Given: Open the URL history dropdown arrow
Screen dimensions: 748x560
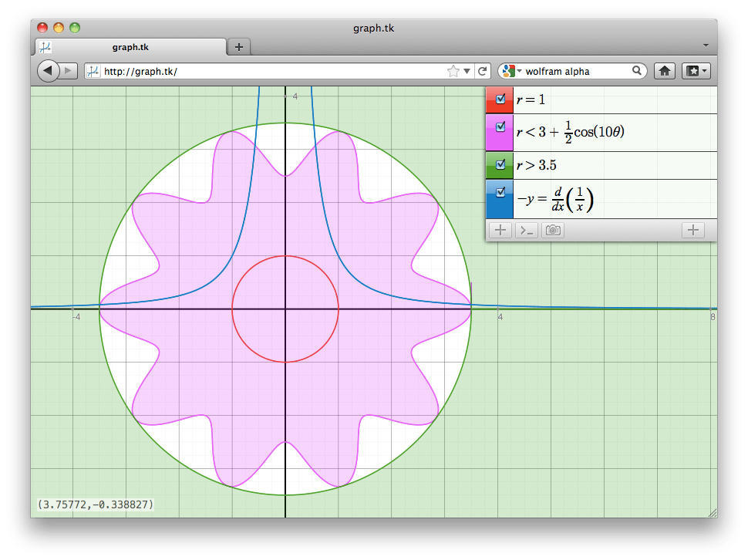Looking at the screenshot, I should 467,71.
